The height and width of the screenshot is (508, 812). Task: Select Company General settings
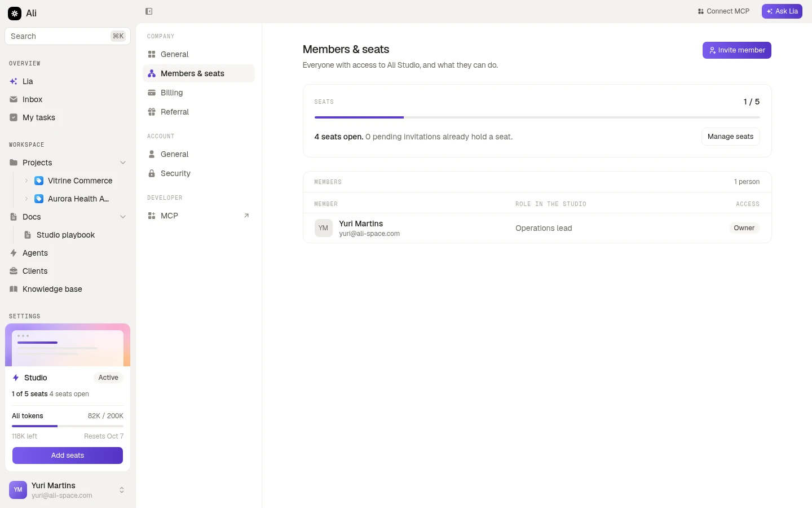(198, 54)
